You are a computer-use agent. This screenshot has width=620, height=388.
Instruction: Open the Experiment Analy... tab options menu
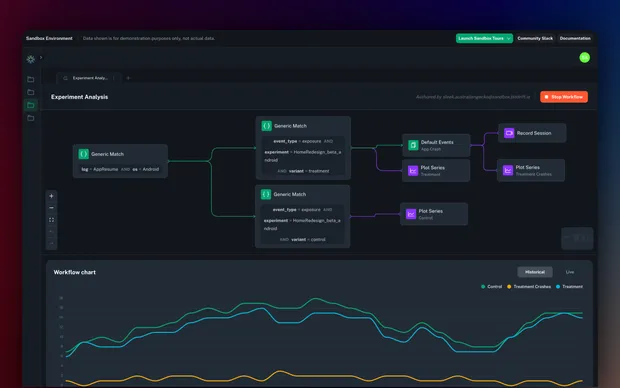pyautogui.click(x=114, y=78)
